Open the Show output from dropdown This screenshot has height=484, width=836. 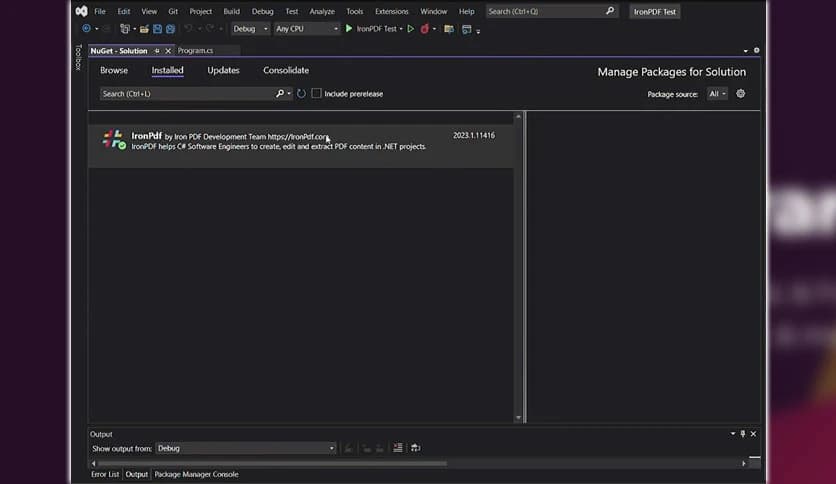(x=245, y=448)
